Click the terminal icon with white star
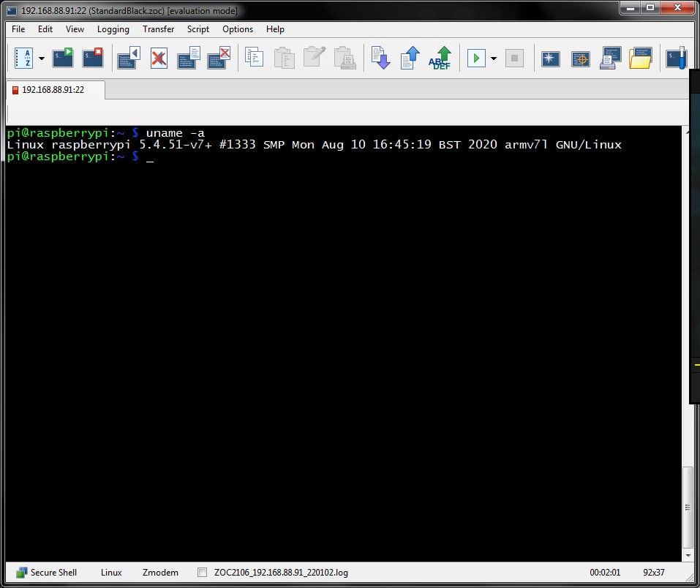 click(x=551, y=59)
